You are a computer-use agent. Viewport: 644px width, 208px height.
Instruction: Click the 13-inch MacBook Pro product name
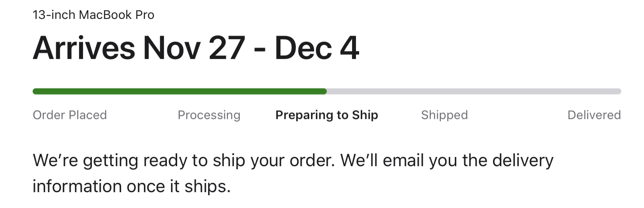94,15
